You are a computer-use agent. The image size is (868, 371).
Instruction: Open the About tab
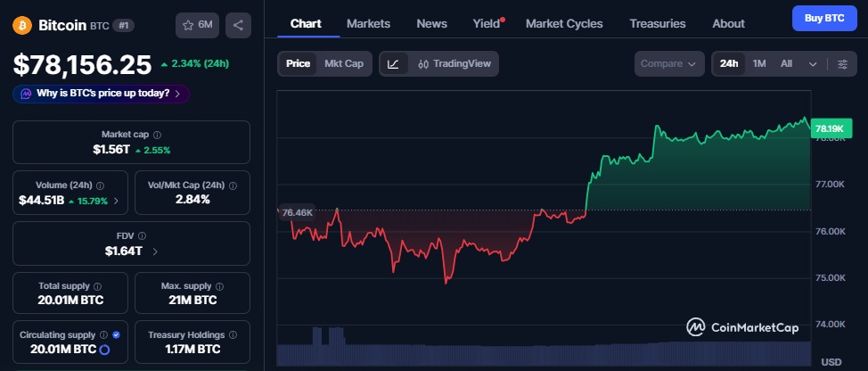pos(728,24)
